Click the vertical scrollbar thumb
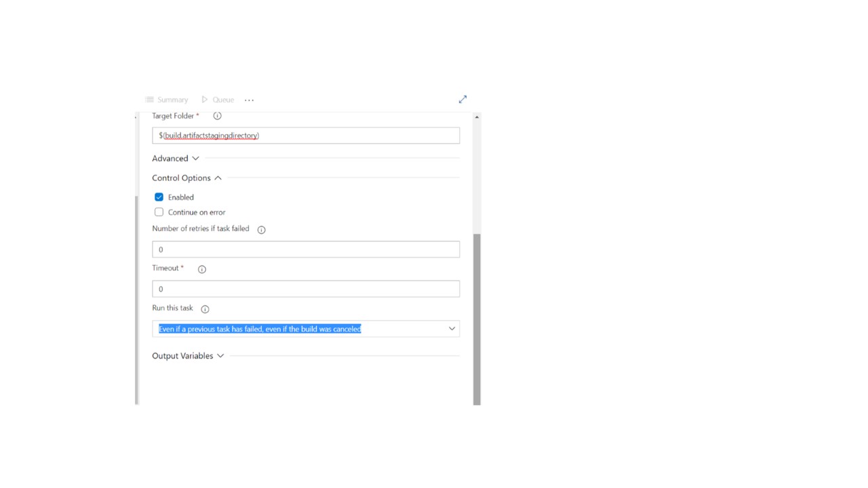868x488 pixels. [477, 319]
